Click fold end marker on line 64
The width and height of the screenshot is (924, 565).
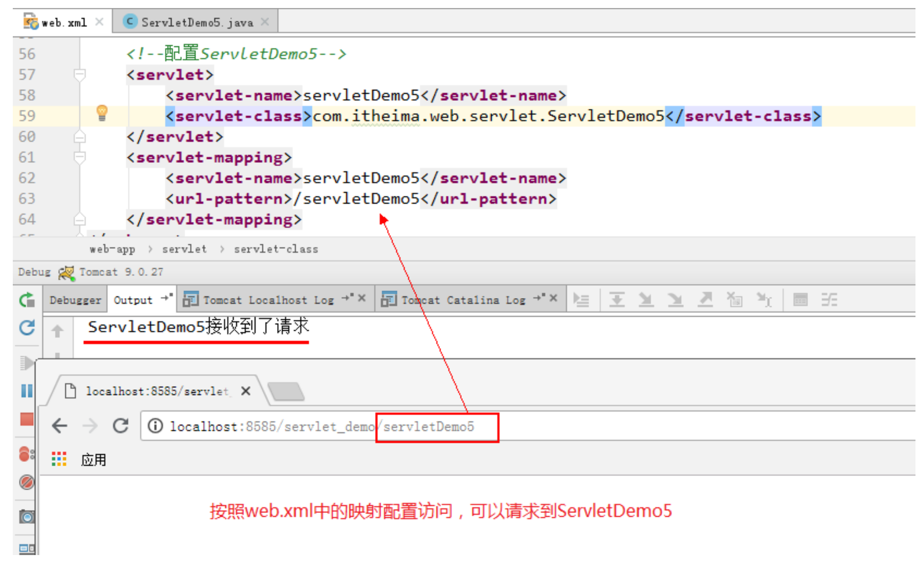(x=80, y=220)
